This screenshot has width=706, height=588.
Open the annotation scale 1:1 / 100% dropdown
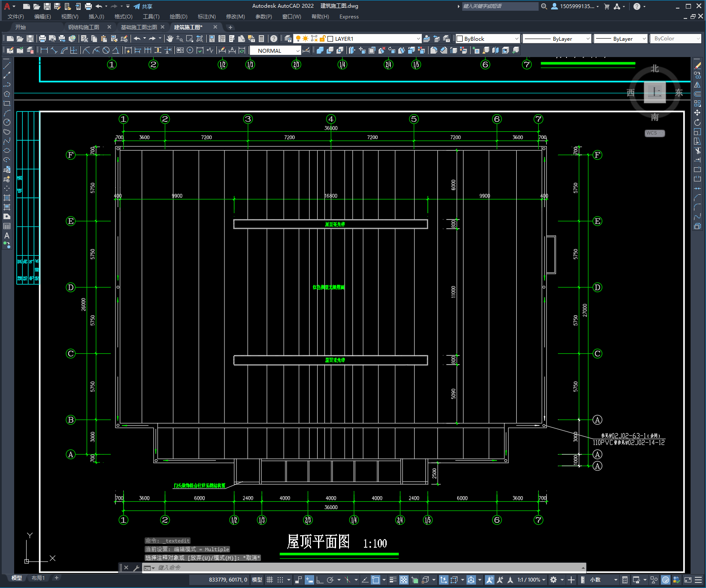531,580
